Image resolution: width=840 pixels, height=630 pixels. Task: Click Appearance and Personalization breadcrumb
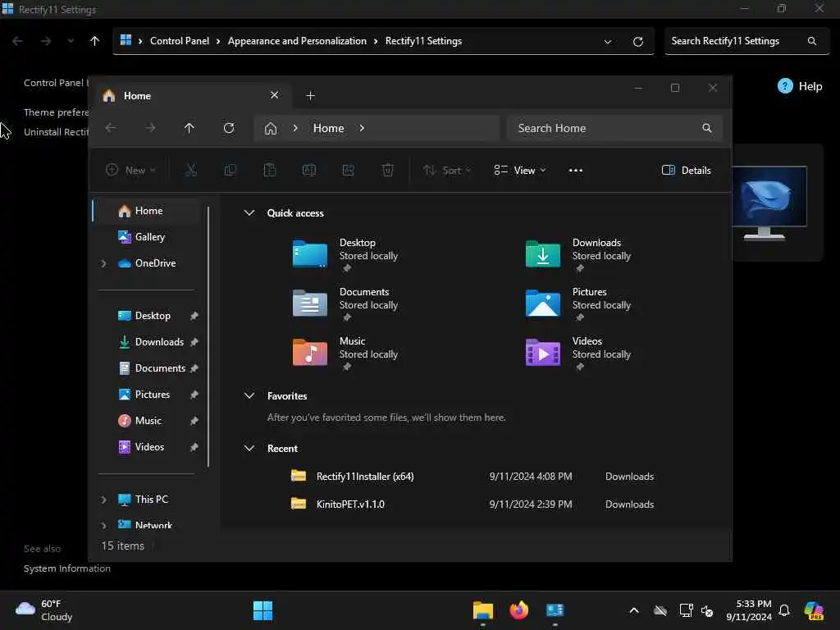tap(297, 41)
